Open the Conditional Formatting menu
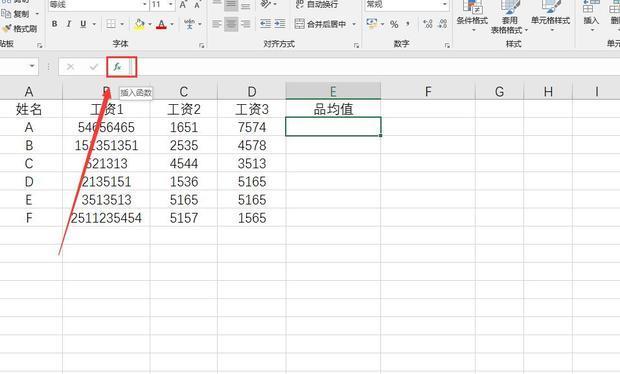The width and height of the screenshot is (620, 374). click(472, 16)
